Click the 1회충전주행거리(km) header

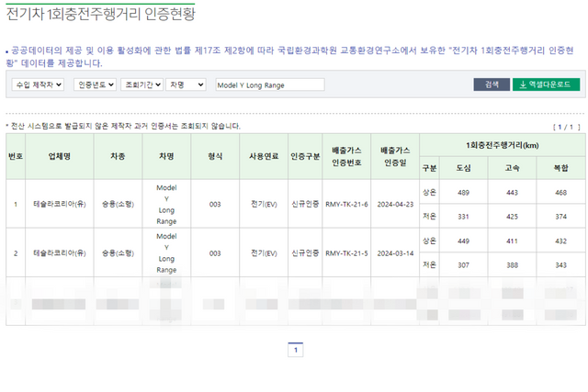click(503, 145)
